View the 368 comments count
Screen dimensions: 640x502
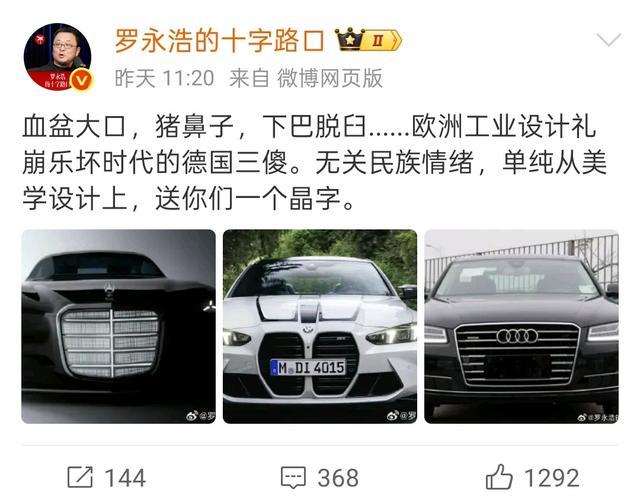click(x=338, y=478)
